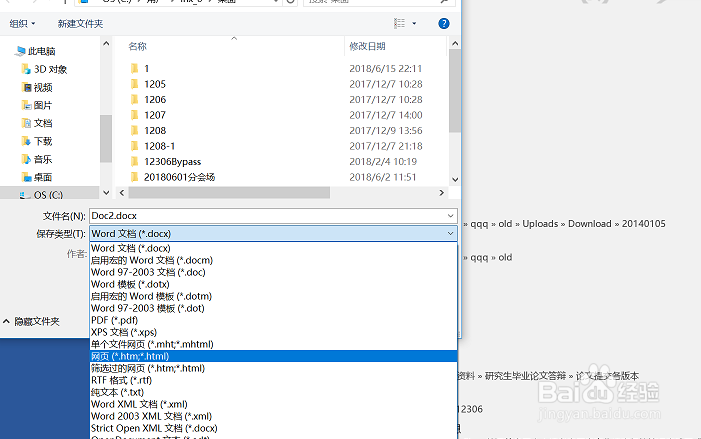Select folder named 1208
The image size is (701, 439).
pyautogui.click(x=155, y=131)
